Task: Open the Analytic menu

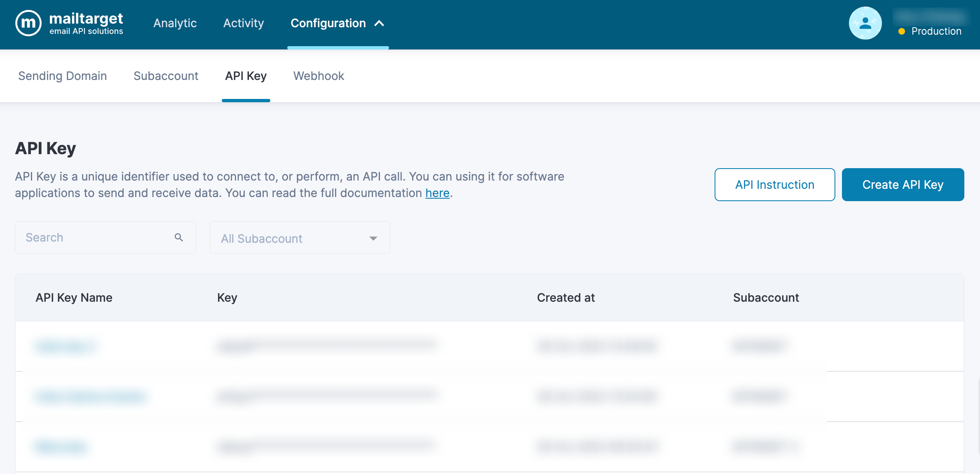Action: point(175,23)
